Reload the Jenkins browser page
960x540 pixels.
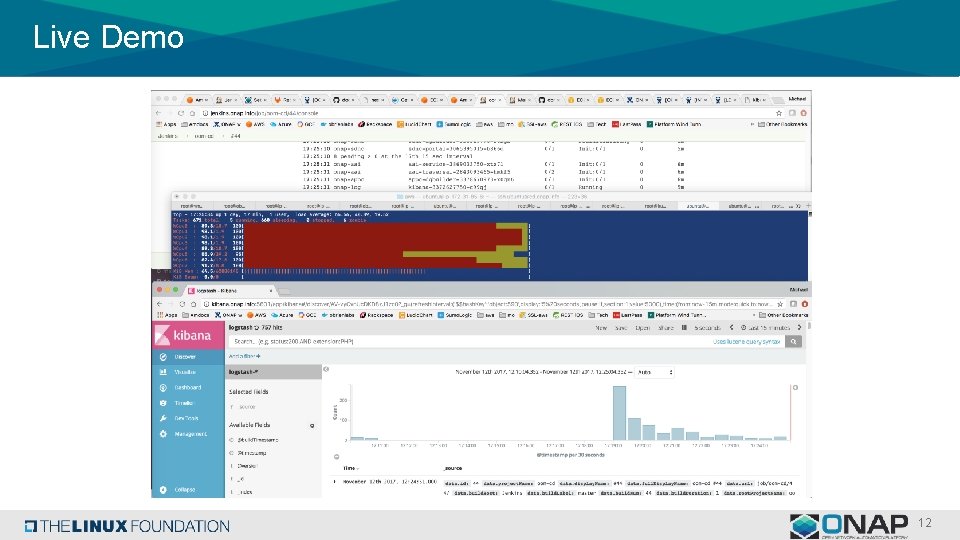(x=181, y=113)
